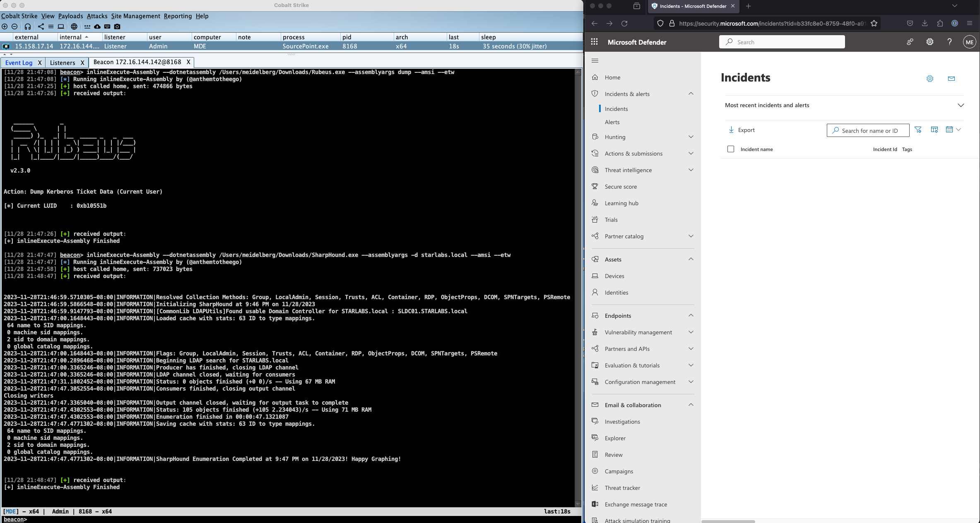Click the Defender filter funnel icon
This screenshot has height=523, width=980.
tap(918, 130)
